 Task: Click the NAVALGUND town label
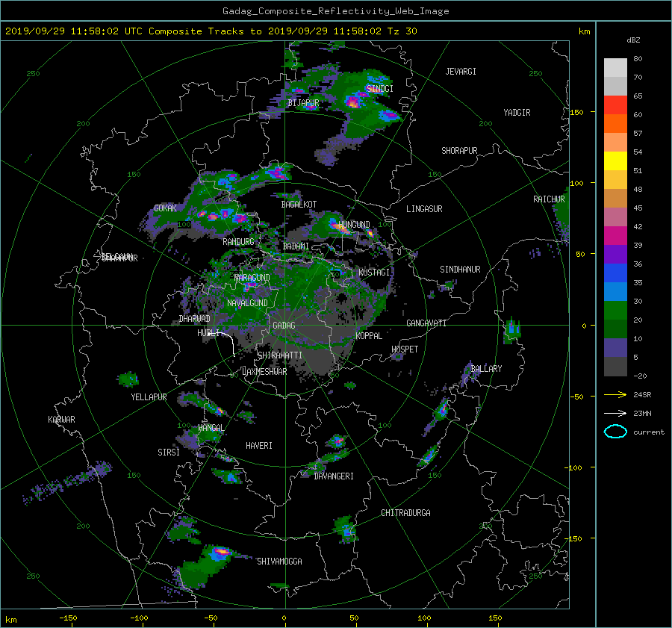(247, 303)
